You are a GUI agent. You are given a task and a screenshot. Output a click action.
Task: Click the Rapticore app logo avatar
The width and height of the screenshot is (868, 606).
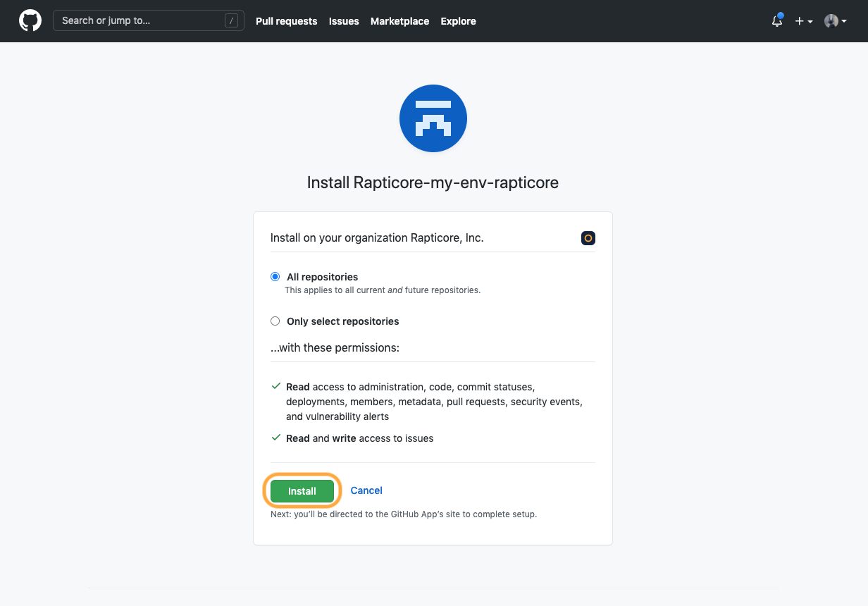point(433,118)
